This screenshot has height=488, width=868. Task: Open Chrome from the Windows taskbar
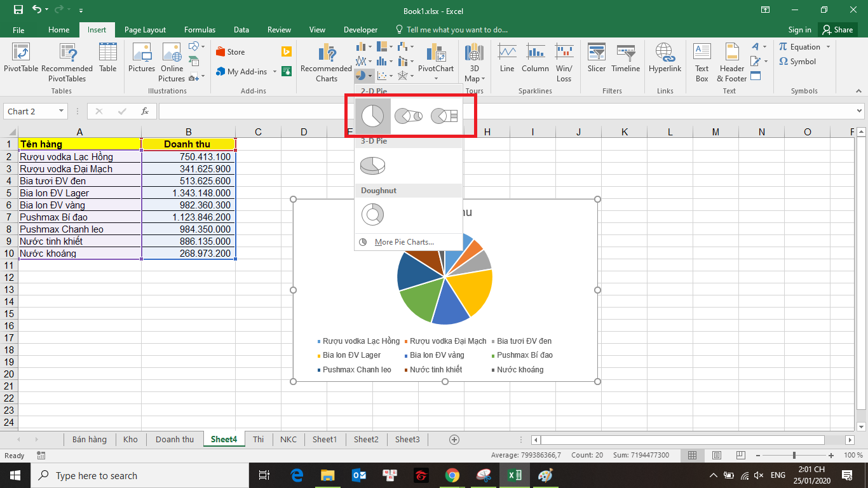(x=452, y=475)
